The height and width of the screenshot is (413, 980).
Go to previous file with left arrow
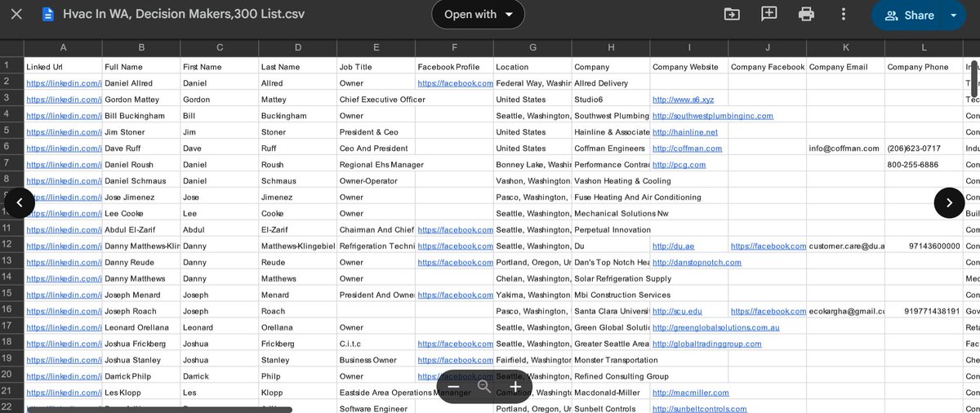click(x=20, y=203)
